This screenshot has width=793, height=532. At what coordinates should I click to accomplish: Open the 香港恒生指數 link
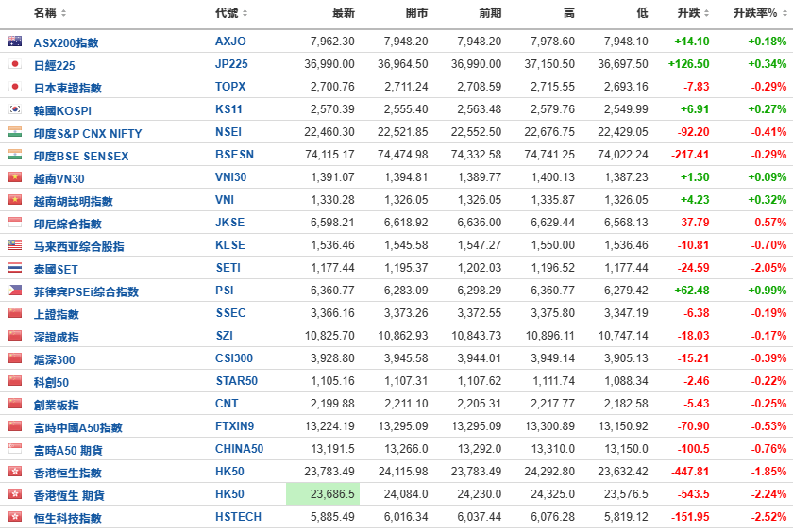coord(68,473)
